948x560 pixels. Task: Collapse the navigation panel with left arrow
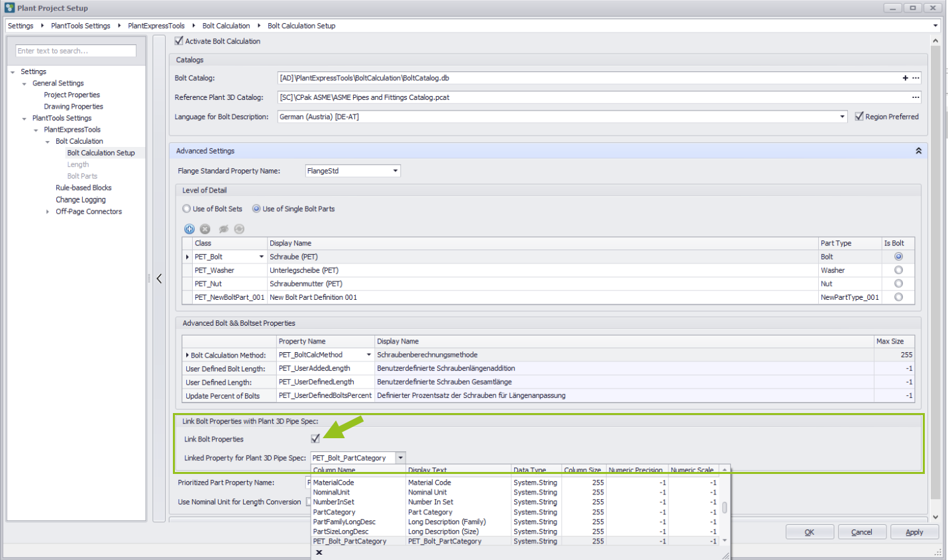coord(159,279)
